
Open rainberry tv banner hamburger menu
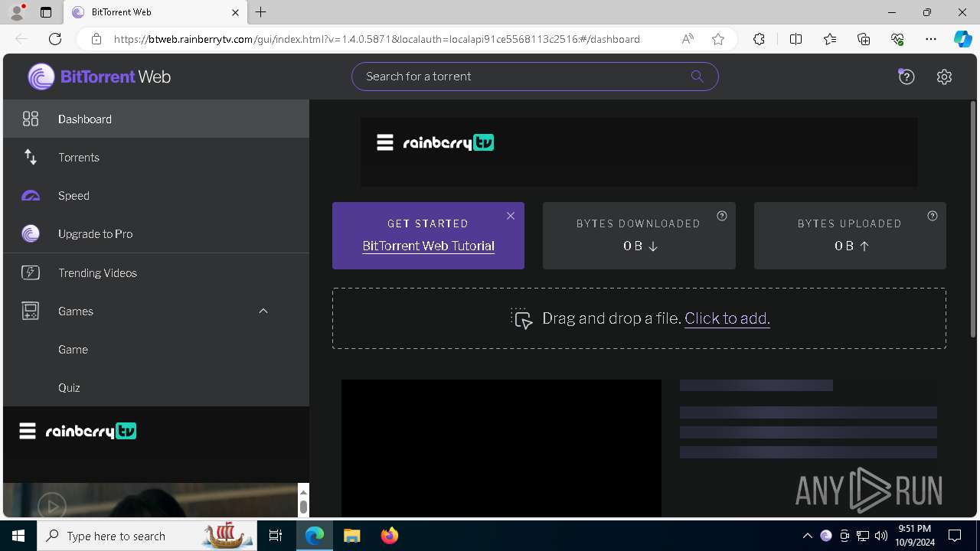pyautogui.click(x=385, y=142)
